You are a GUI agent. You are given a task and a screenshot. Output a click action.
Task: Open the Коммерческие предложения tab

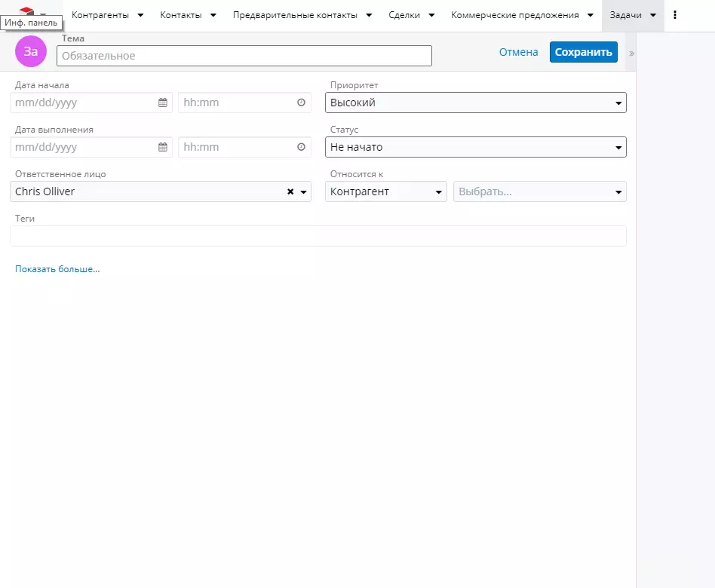[515, 15]
